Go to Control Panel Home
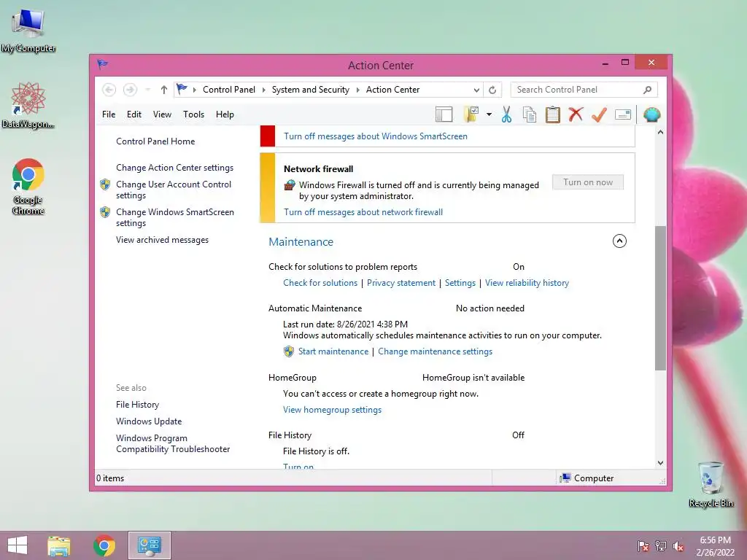The width and height of the screenshot is (747, 560). tap(155, 141)
